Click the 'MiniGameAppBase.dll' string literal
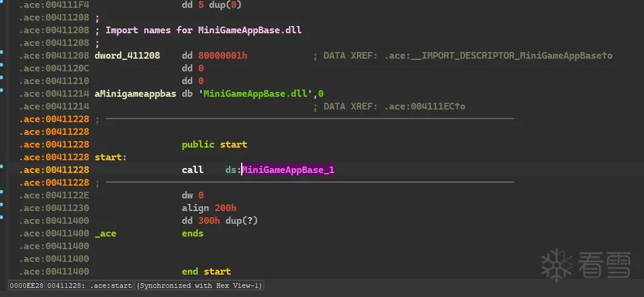644x297 pixels. pyautogui.click(x=256, y=94)
